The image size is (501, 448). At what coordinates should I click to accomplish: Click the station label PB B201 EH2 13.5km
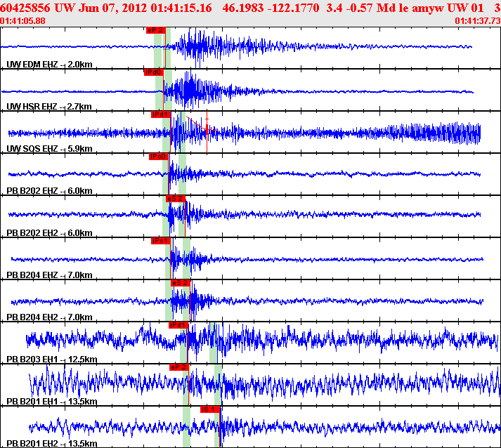(x=52, y=444)
